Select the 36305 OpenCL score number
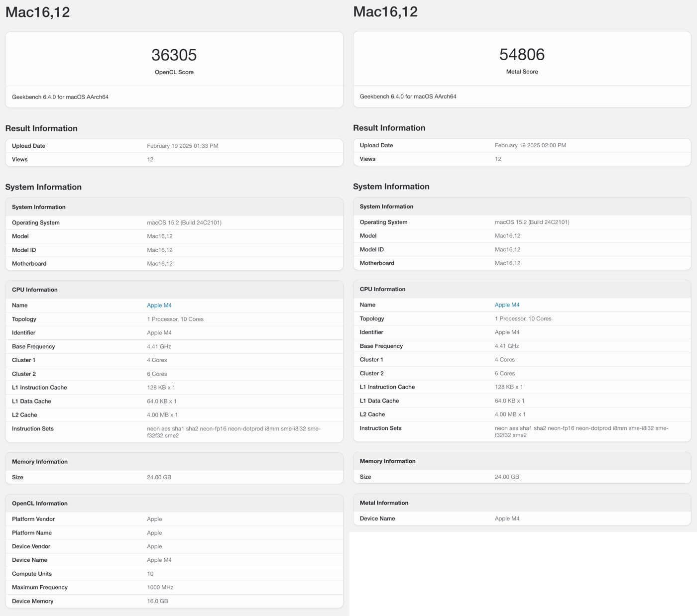 174,55
